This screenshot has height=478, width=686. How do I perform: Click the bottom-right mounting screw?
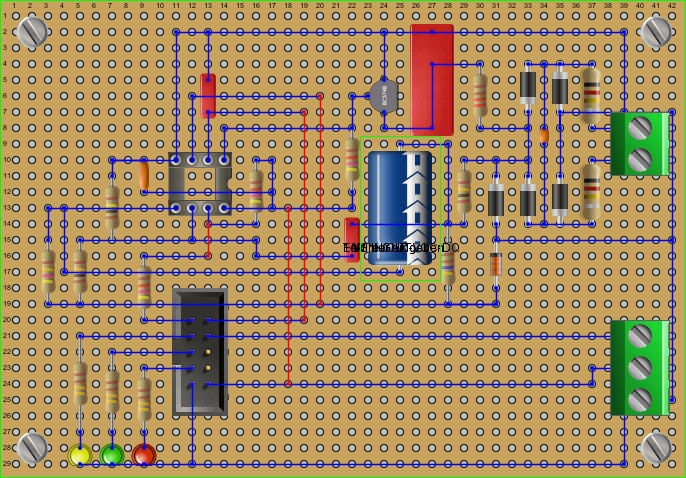pyautogui.click(x=656, y=447)
